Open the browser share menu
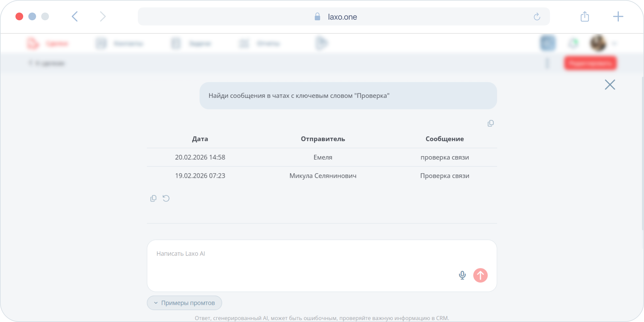 585,16
